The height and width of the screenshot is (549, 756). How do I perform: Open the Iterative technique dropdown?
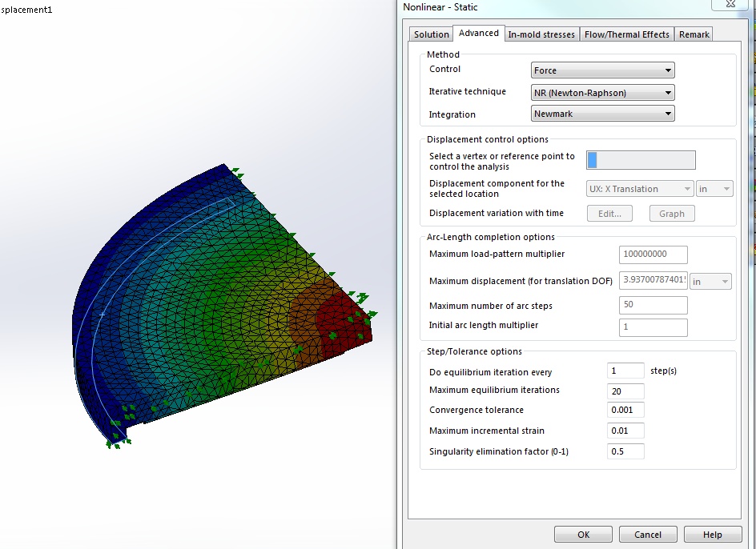point(603,93)
